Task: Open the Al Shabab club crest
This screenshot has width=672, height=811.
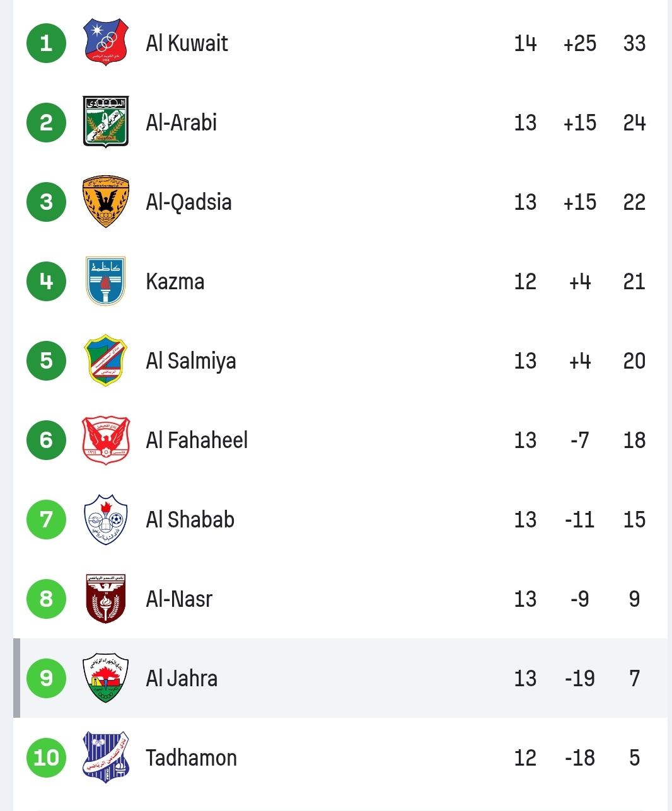Action: coord(106,519)
